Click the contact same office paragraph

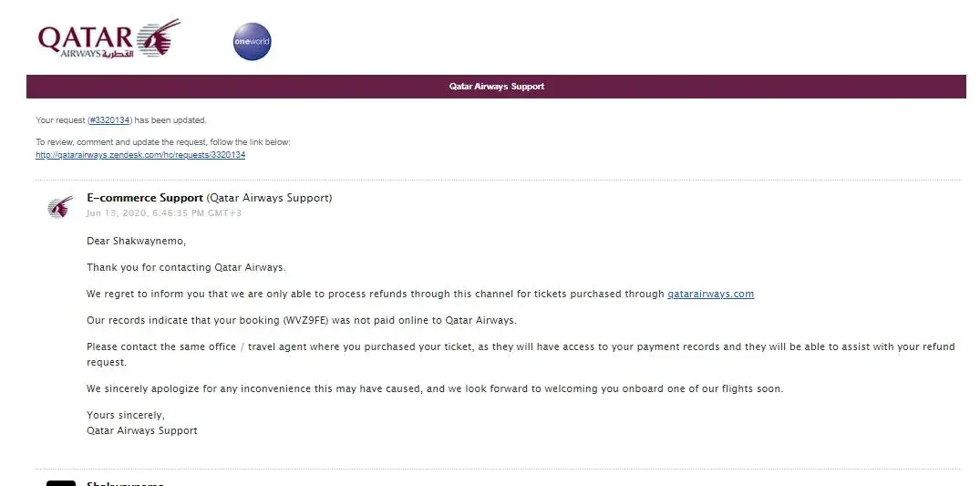pyautogui.click(x=520, y=354)
